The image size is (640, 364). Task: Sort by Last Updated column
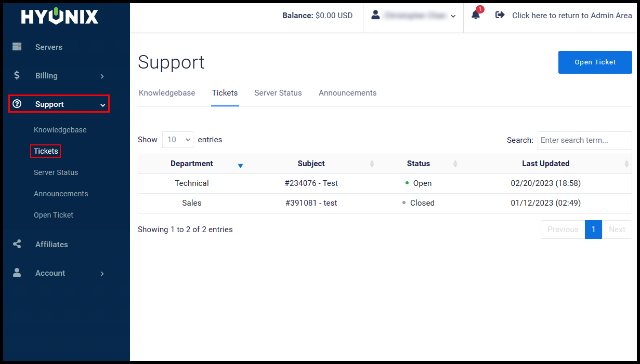click(546, 164)
